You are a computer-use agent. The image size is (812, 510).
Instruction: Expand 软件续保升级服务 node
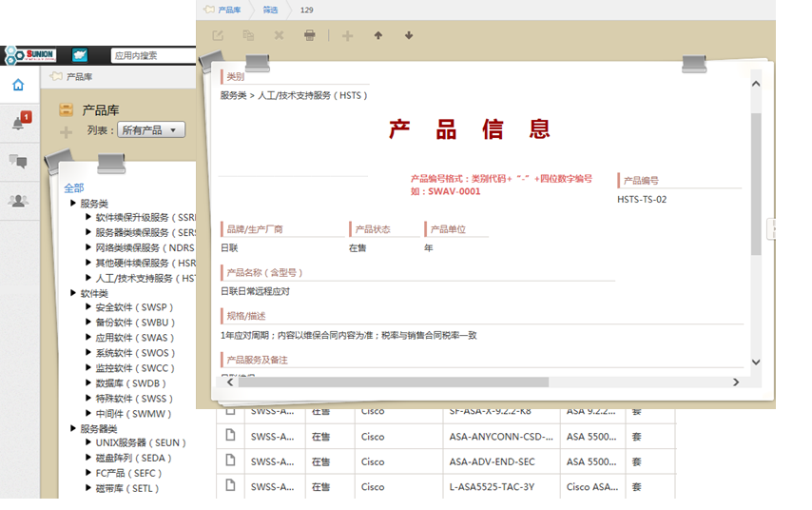click(88, 217)
